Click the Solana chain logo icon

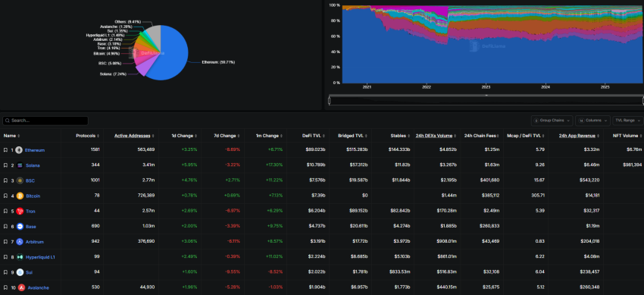[19, 165]
